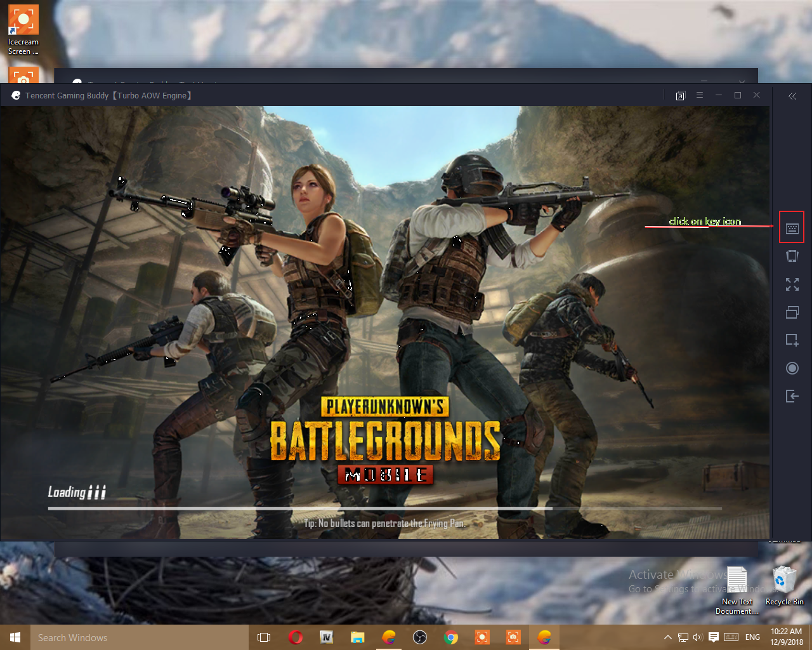
Task: Click the exit arrow icon in the sidebar
Action: click(792, 396)
